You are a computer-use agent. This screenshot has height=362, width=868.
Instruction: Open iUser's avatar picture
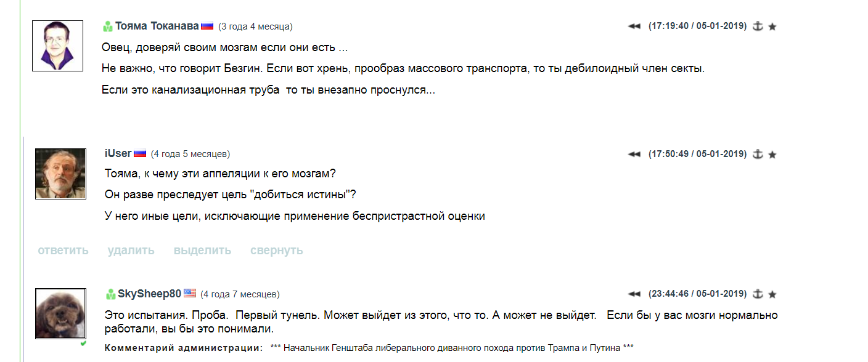[60, 174]
